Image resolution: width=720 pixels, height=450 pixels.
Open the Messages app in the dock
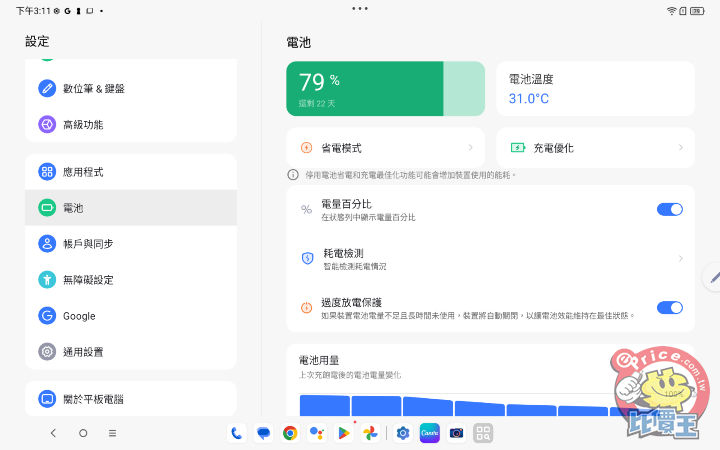[263, 433]
